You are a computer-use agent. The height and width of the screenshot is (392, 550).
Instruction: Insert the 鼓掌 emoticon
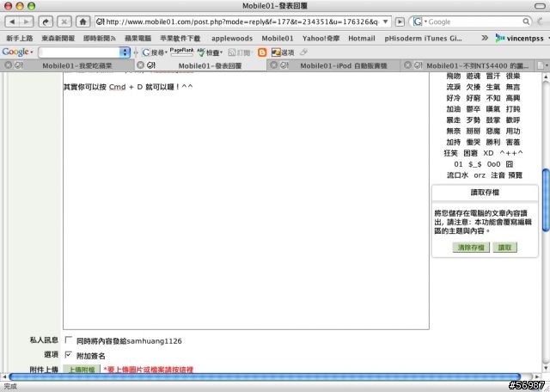492,120
